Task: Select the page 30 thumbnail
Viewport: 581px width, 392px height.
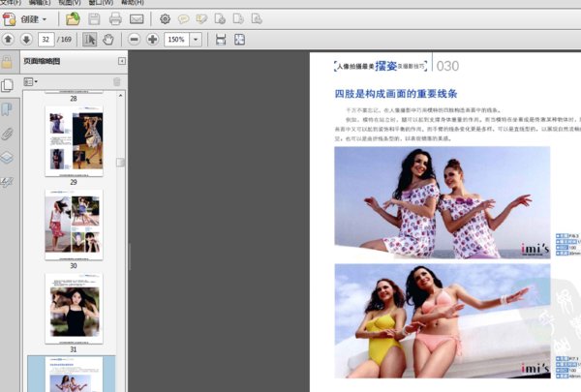Action: [73, 223]
